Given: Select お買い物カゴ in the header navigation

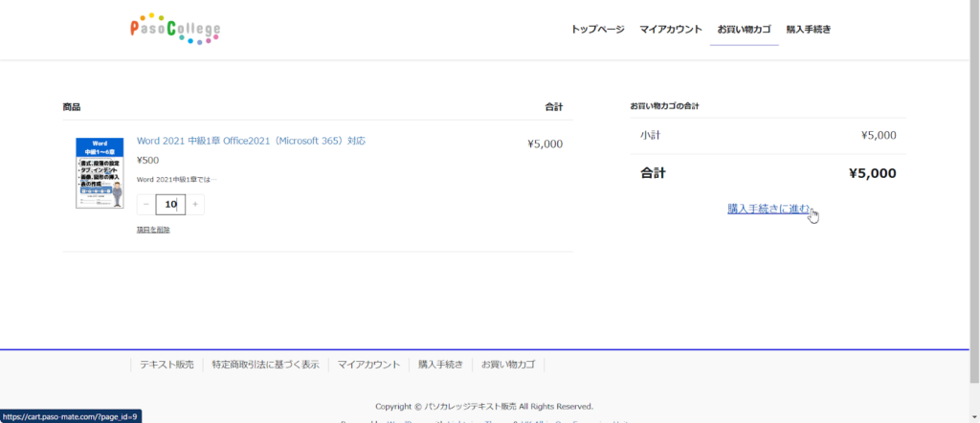Looking at the screenshot, I should [745, 30].
